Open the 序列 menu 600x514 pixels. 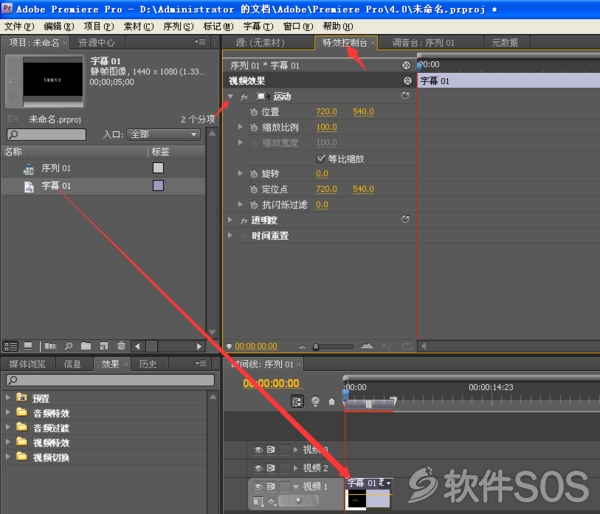(x=178, y=26)
